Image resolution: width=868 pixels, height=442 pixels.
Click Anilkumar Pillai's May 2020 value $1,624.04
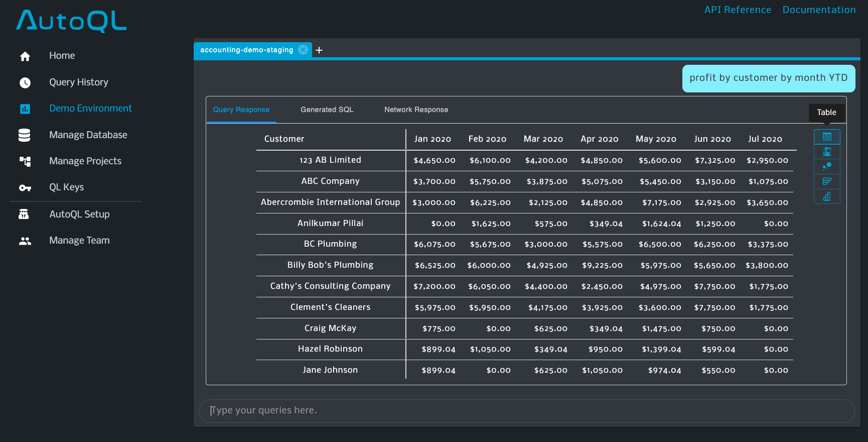662,224
